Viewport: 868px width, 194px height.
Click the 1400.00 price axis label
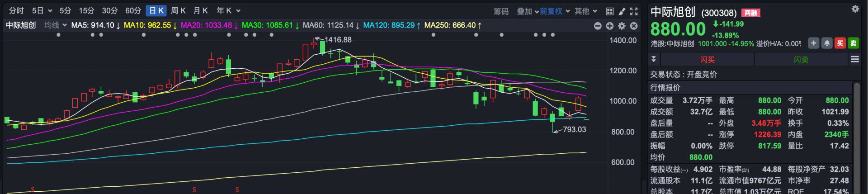623,40
